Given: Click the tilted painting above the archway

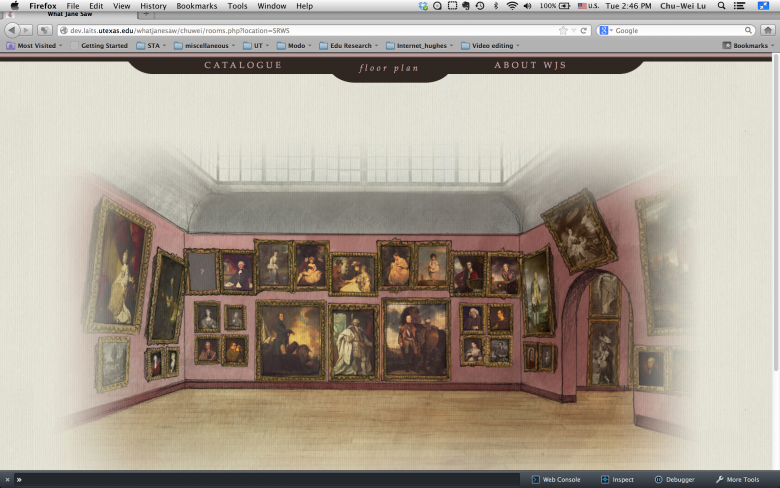Looking at the screenshot, I should pos(579,232).
